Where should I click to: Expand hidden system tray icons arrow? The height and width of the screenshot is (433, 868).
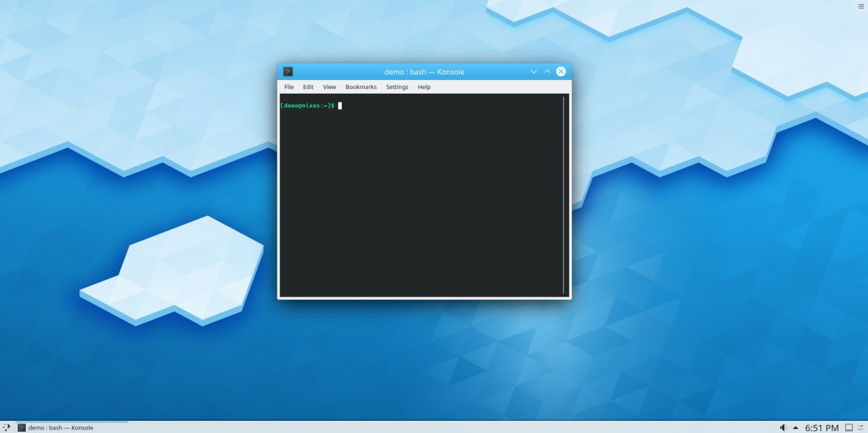click(x=795, y=428)
